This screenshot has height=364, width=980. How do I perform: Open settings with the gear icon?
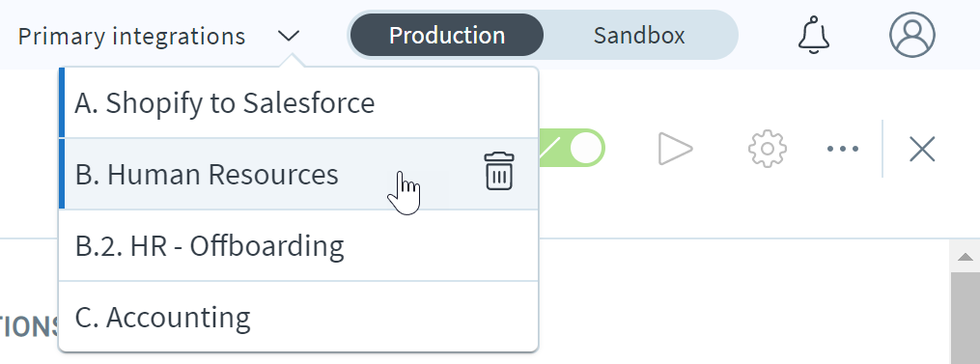point(767,149)
